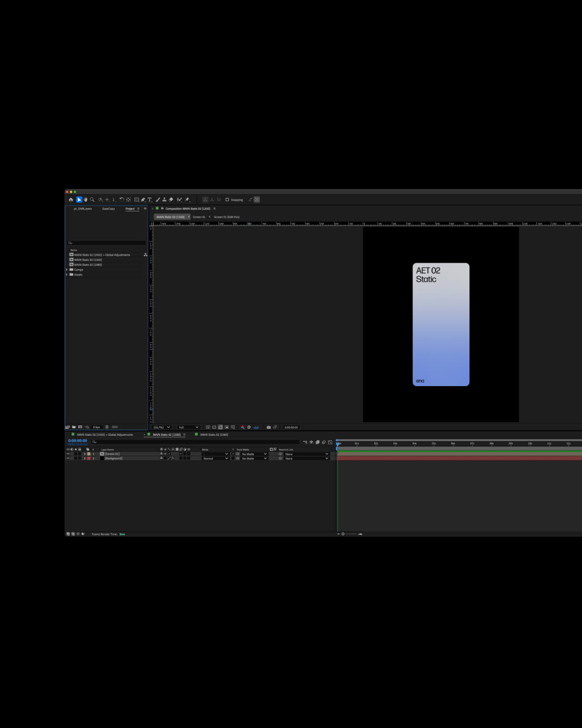
Task: Click the Project panel search field
Action: click(106, 243)
